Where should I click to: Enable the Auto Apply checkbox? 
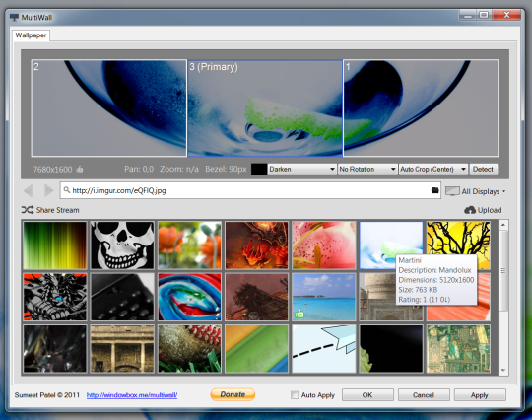point(295,395)
